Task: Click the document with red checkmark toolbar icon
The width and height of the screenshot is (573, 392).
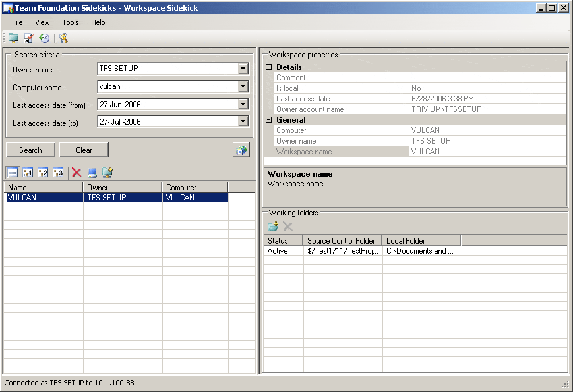Action: tap(28, 38)
